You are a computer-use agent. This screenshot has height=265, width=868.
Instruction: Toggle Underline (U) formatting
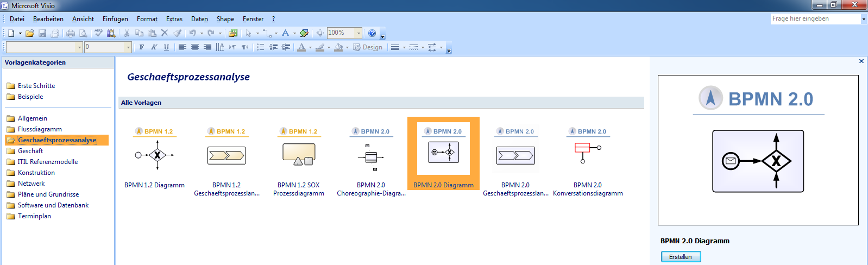pos(167,47)
